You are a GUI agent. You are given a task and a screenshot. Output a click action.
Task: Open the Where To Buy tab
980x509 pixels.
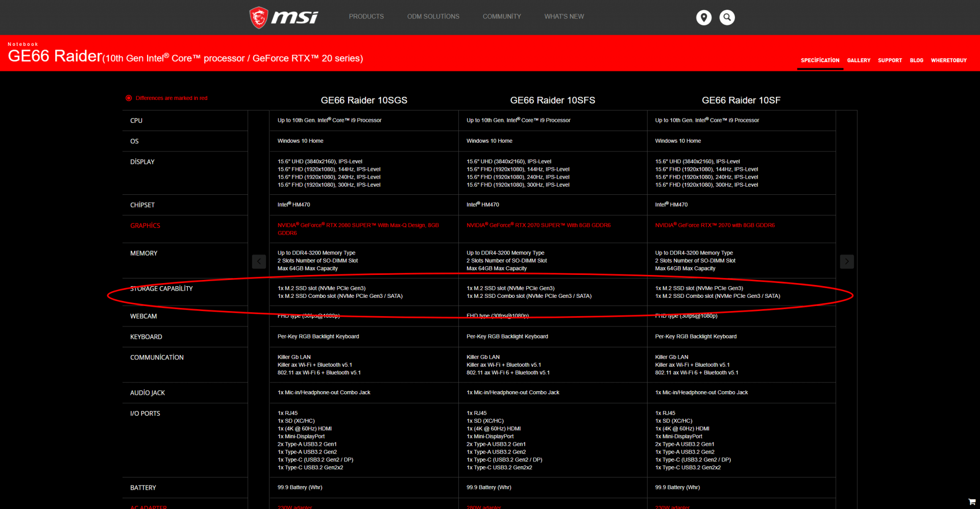click(x=948, y=60)
